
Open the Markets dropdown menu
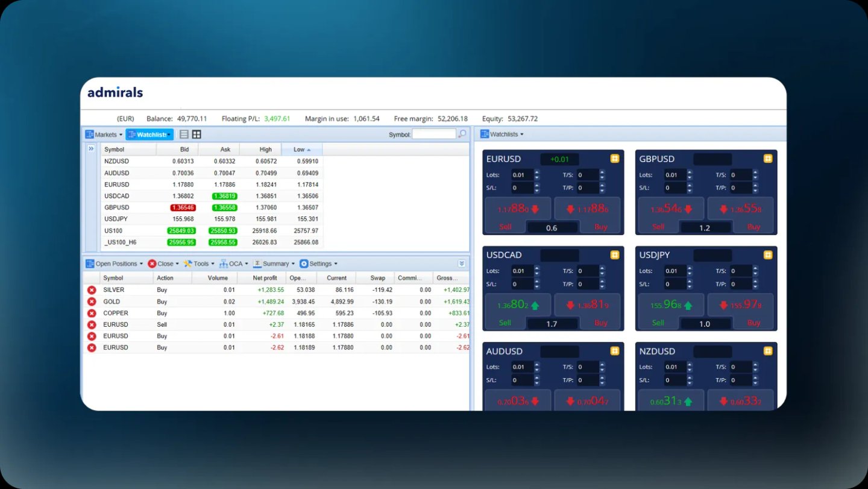[104, 134]
